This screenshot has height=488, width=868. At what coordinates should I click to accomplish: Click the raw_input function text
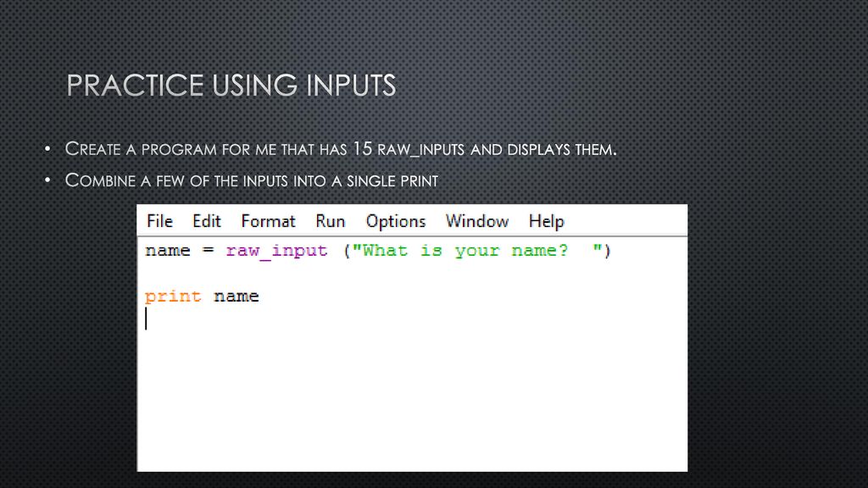(x=276, y=251)
